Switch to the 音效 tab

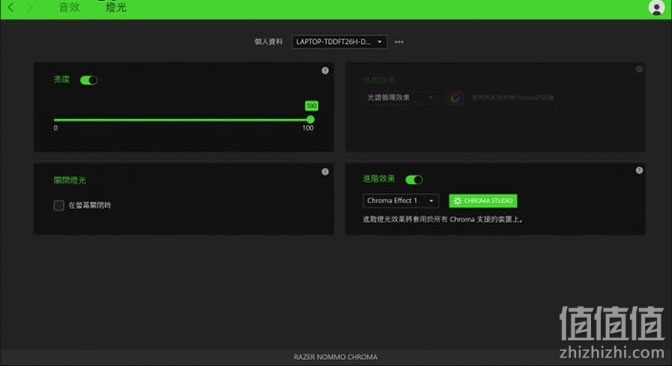69,7
